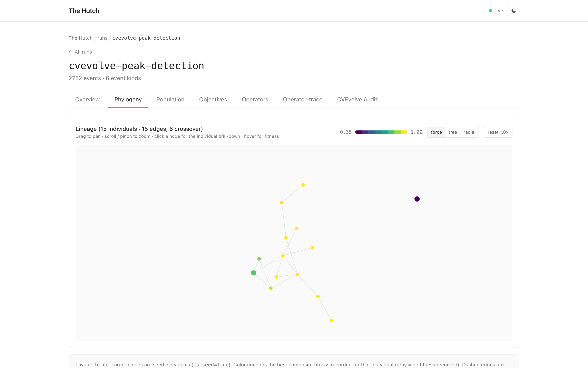The height and width of the screenshot is (368, 588).
Task: Click the text 2752 events · 6 event kinds
Action: click(105, 78)
